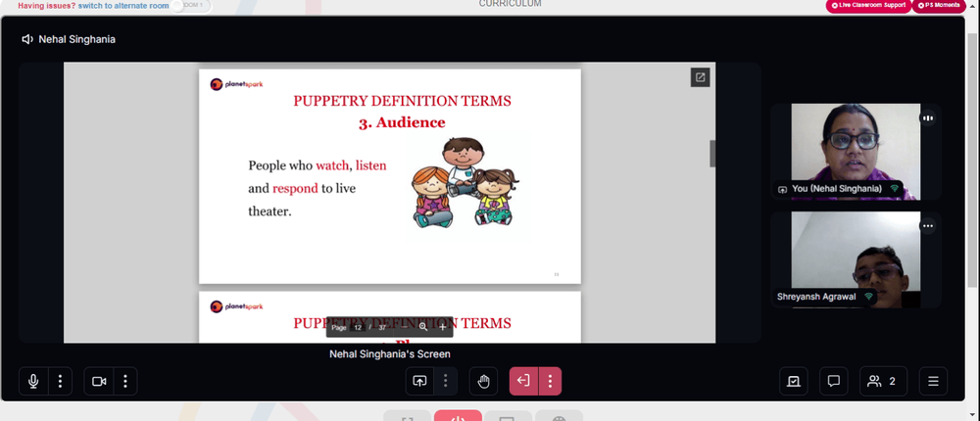The width and height of the screenshot is (980, 421).
Task: Click the page number field showing 12
Action: click(358, 327)
